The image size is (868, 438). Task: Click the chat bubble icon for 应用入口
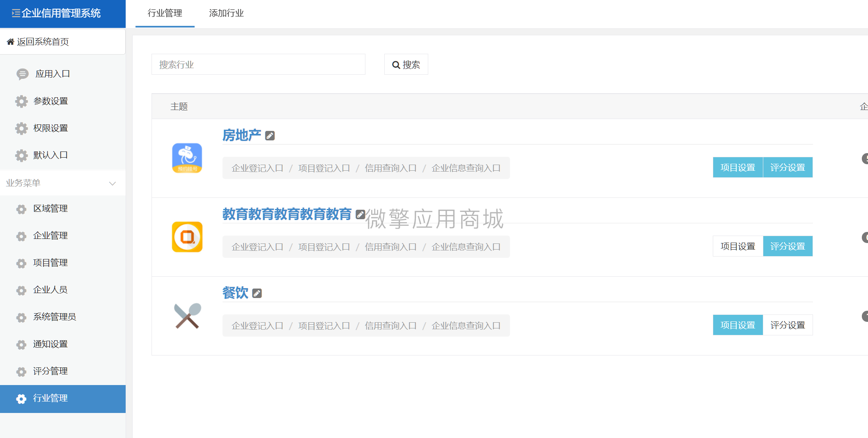pos(23,74)
